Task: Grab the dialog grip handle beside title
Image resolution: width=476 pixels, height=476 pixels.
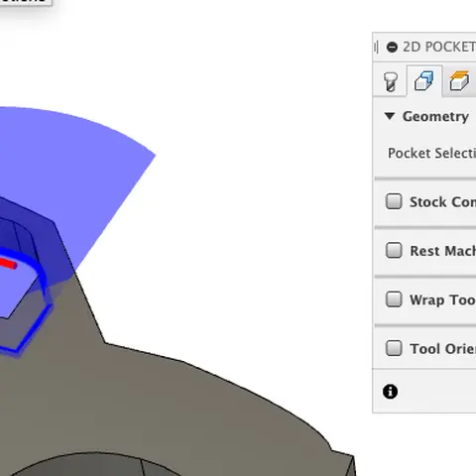Action: point(376,47)
